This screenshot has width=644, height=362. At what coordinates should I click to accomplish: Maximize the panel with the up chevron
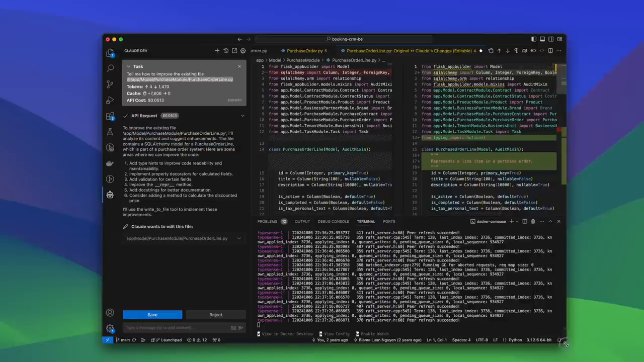[x=550, y=221]
